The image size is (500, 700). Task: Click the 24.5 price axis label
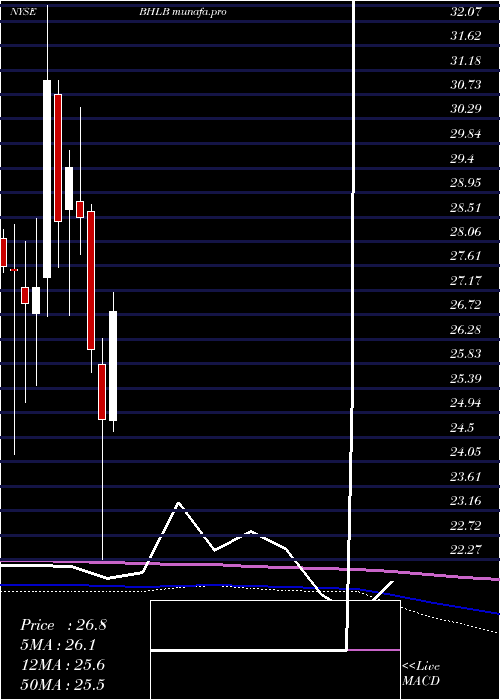pyautogui.click(x=462, y=428)
